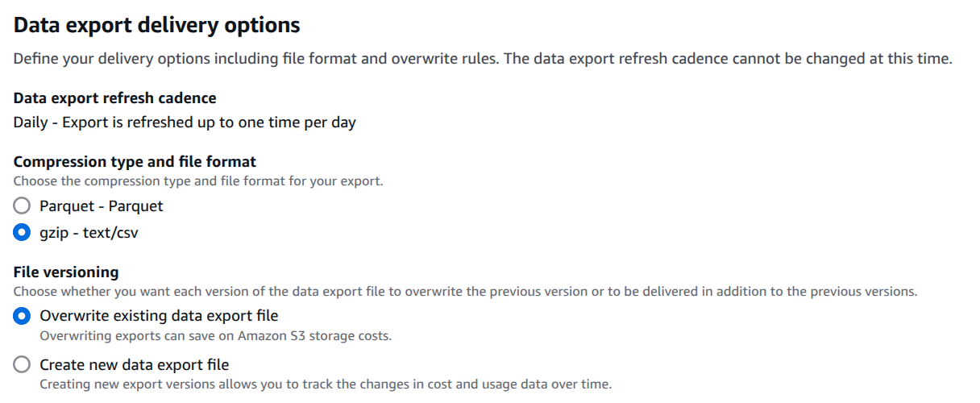
Task: Choose the Overwrite existing data export file radio
Action: pos(23,316)
